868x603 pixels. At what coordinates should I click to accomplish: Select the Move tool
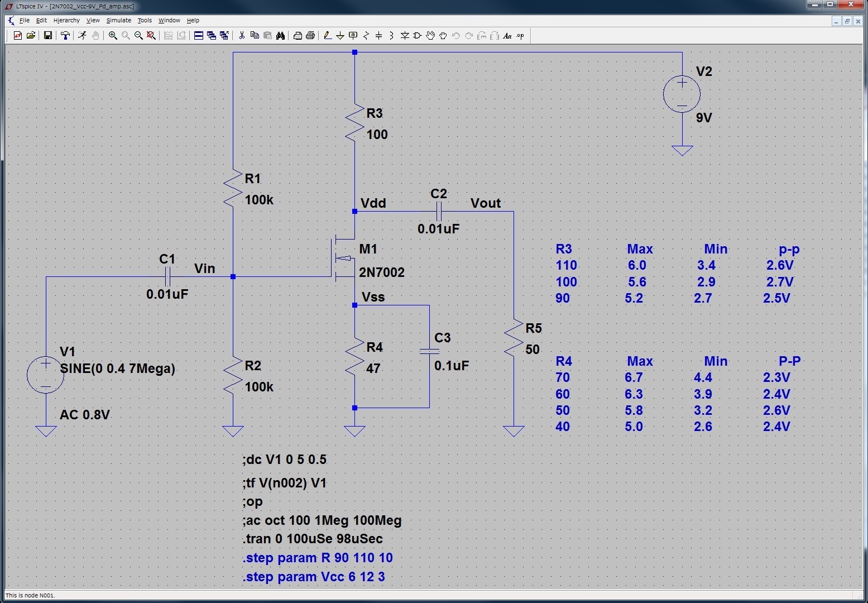[430, 35]
